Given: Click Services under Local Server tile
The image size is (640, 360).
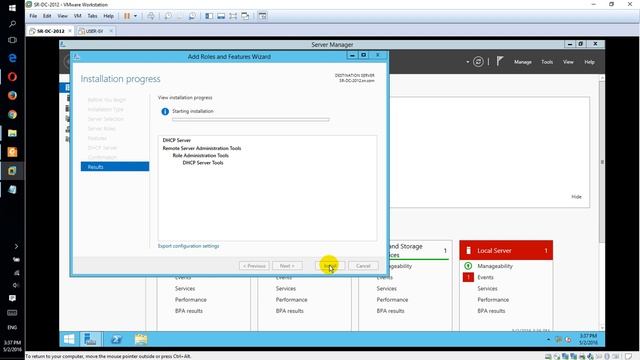Looking at the screenshot, I should coord(487,289).
